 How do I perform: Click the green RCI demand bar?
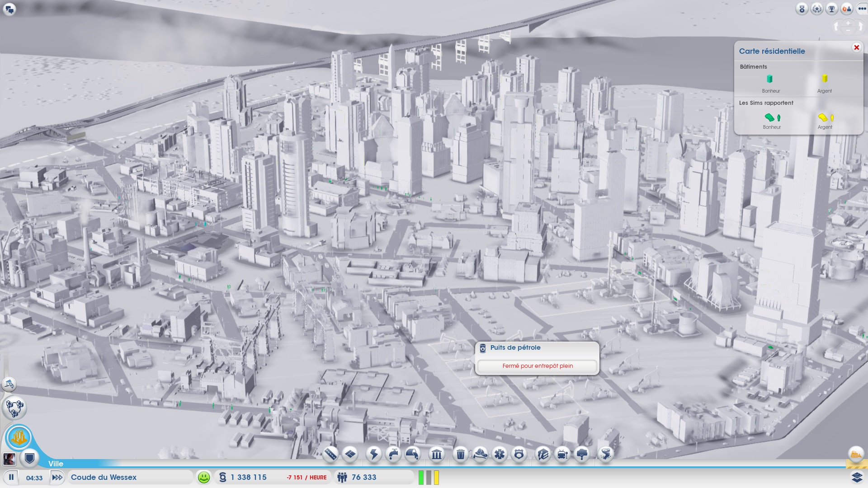tap(421, 478)
